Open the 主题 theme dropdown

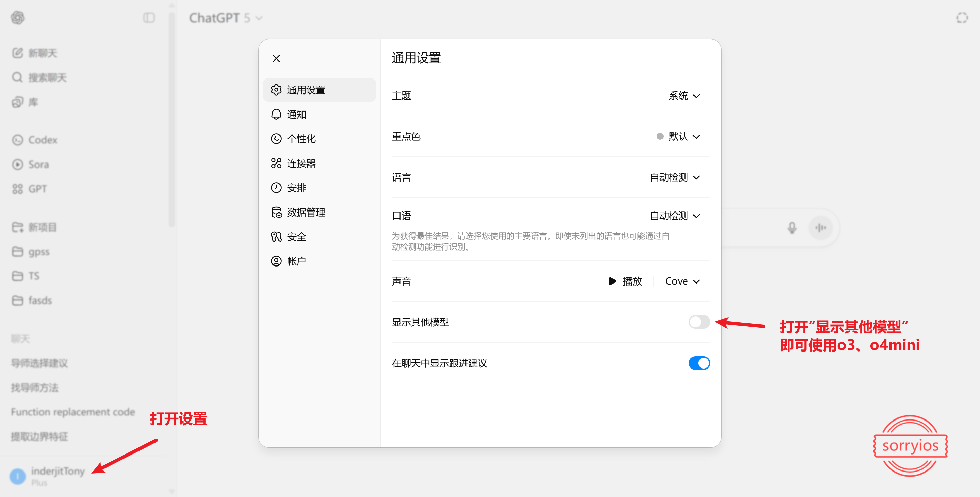tap(684, 96)
